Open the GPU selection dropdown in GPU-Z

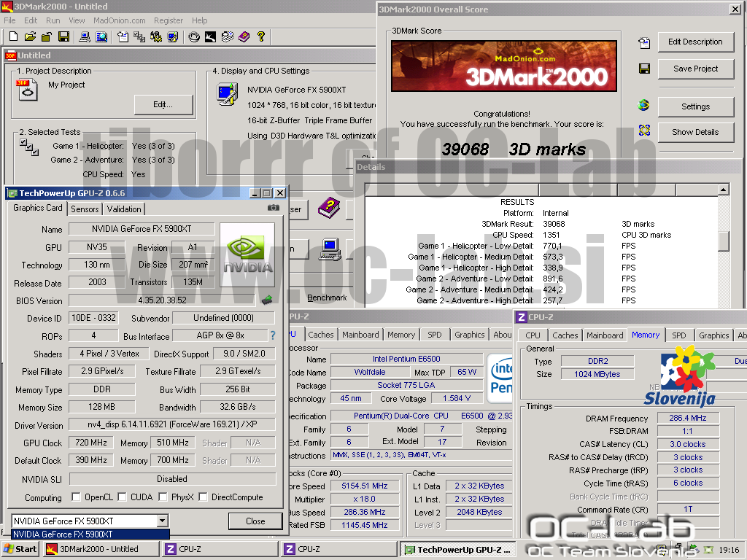point(163,521)
